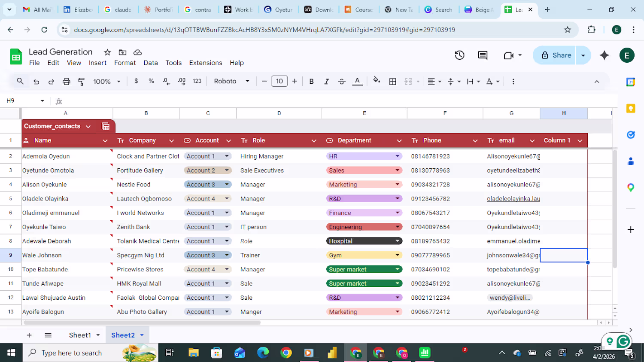Click the table view icon beside Customer_contacts
The height and width of the screenshot is (362, 644).
106,126
